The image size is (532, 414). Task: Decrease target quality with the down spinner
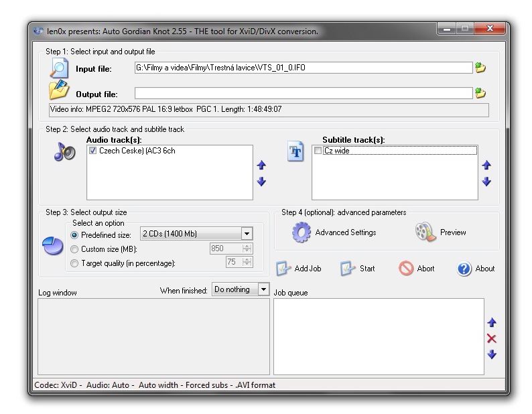tap(247, 265)
